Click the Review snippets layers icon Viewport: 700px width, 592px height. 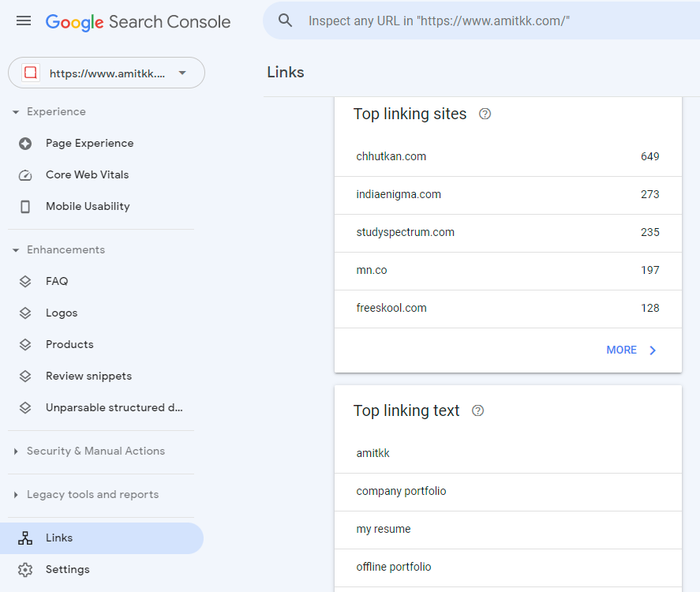point(25,377)
